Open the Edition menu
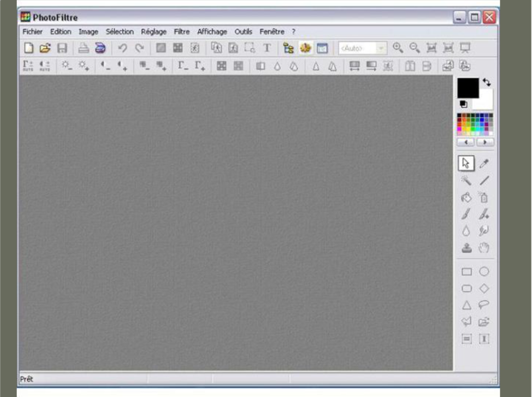 click(x=61, y=32)
